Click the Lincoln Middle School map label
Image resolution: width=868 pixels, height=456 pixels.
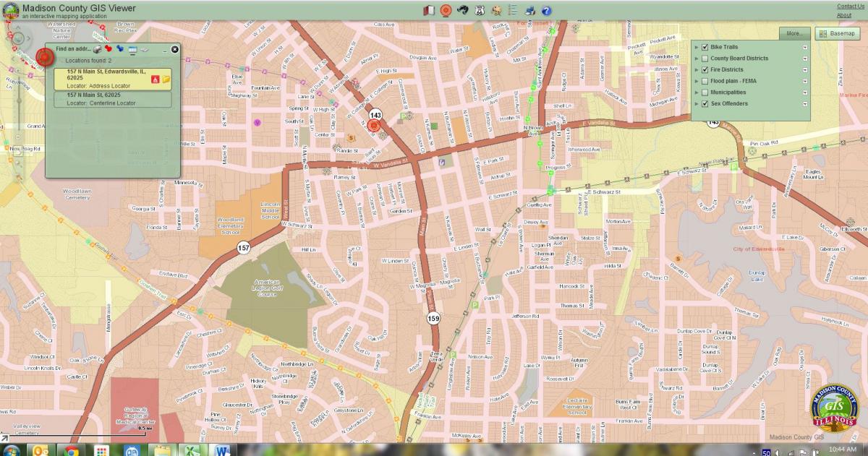pyautogui.click(x=271, y=210)
